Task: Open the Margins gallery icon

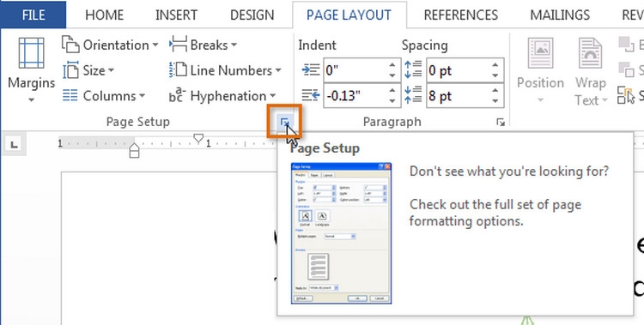Action: pos(31,53)
